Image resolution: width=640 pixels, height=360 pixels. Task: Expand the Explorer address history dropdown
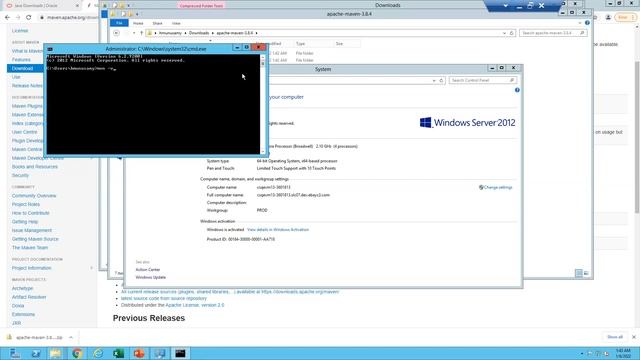click(x=504, y=33)
